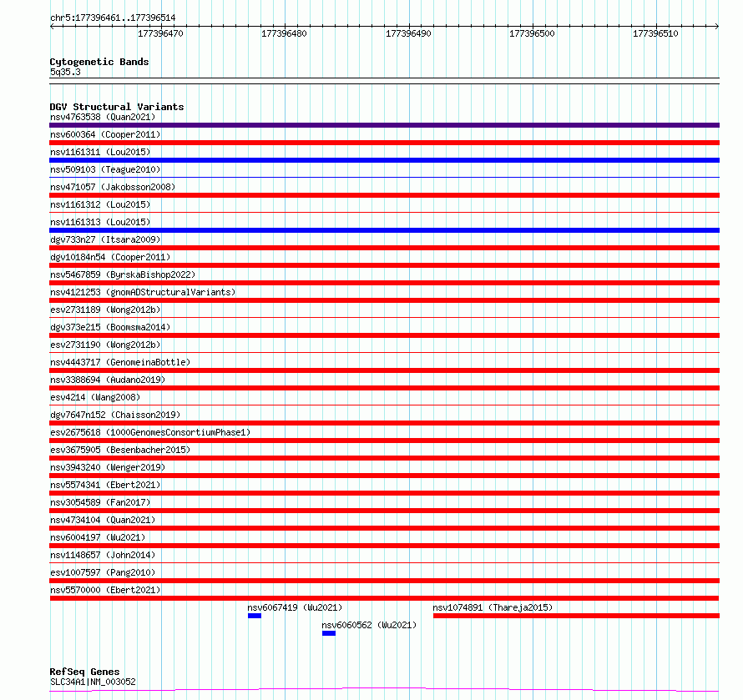Screen dimensions: 743x700
Task: Click nsv1161313 (Lou2015) label
Action: pyautogui.click(x=100, y=222)
